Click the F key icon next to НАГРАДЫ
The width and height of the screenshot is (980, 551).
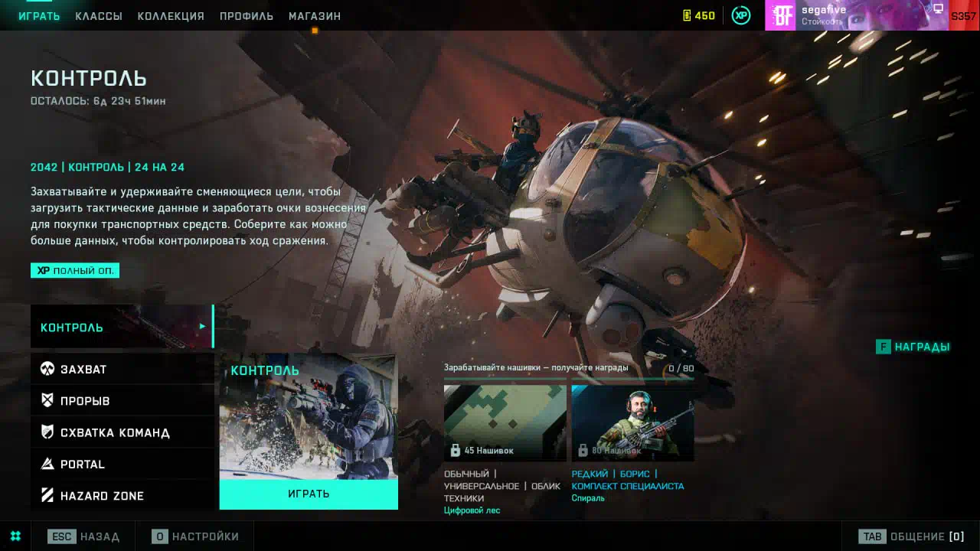883,347
